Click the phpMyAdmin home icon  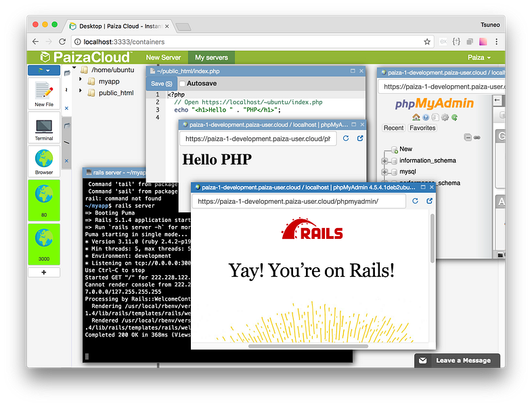tap(416, 117)
